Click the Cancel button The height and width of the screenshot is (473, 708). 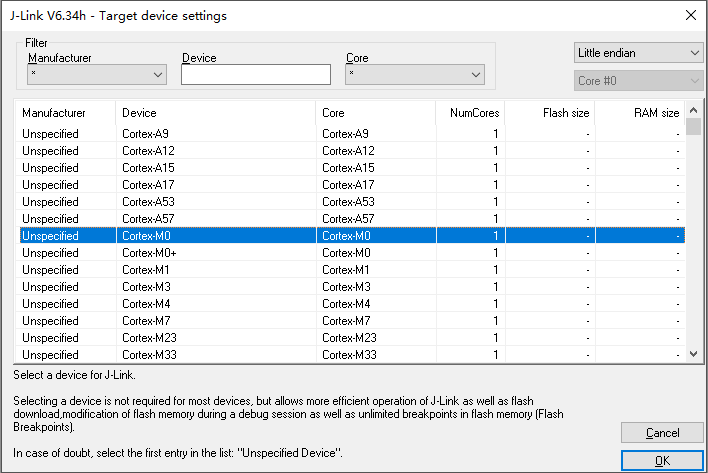[662, 433]
